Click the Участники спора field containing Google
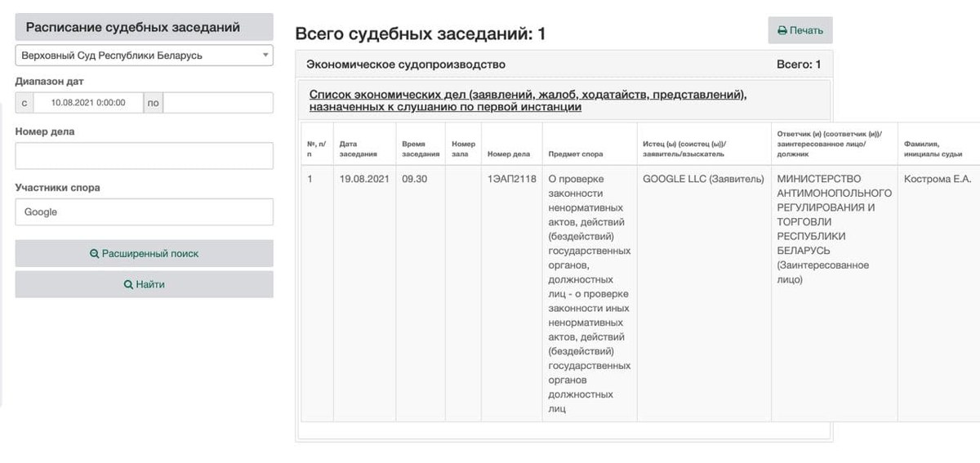 click(144, 211)
